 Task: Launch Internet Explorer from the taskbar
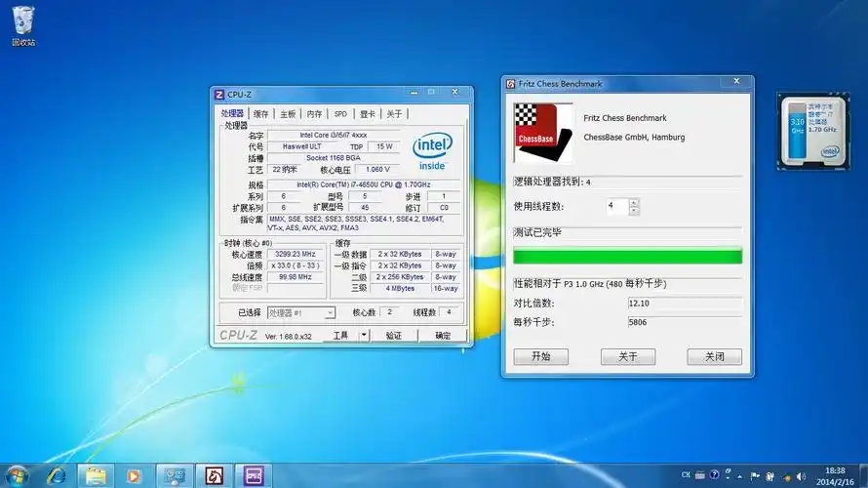pos(57,476)
